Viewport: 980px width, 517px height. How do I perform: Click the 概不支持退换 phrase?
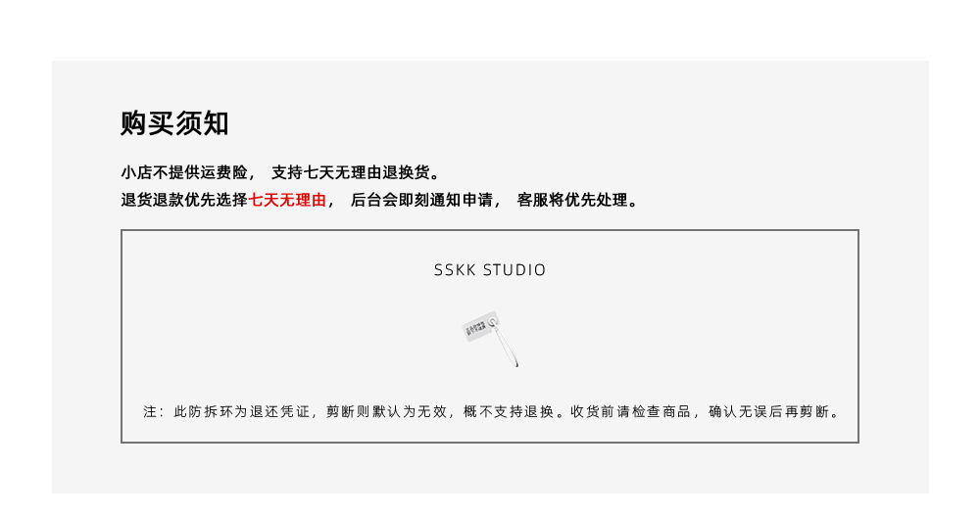point(509,411)
